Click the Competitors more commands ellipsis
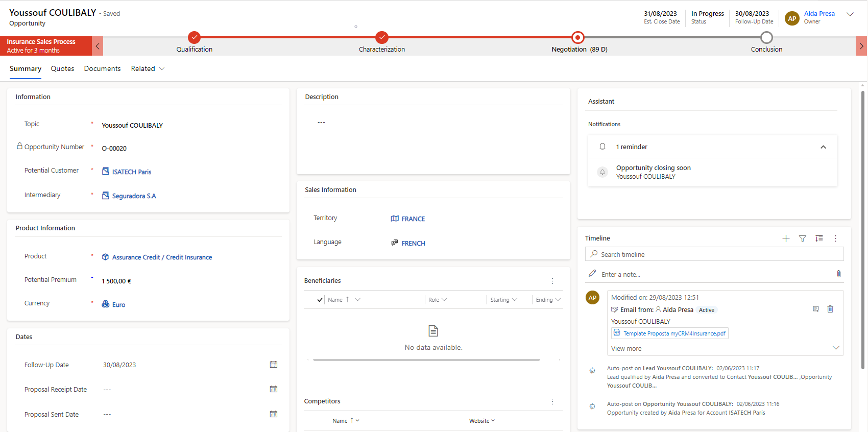 (x=552, y=402)
